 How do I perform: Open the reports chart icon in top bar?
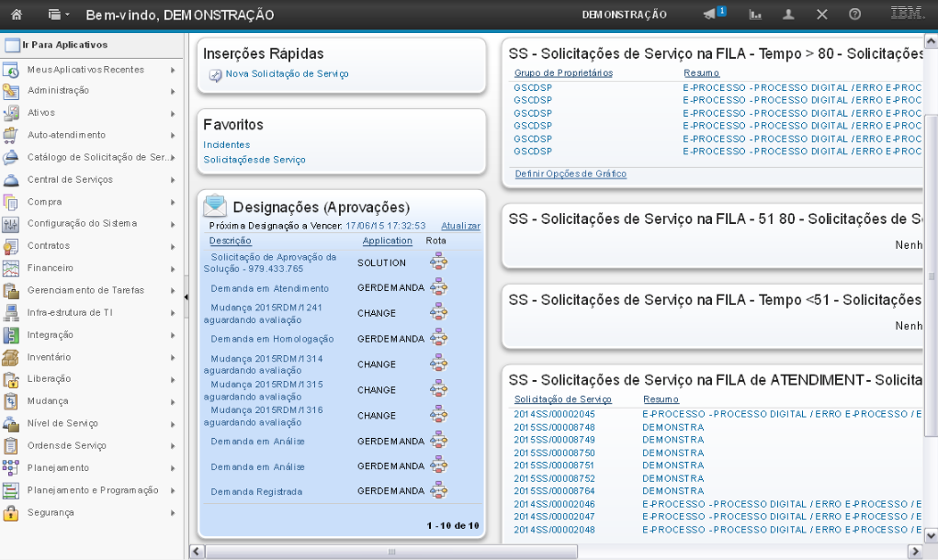point(755,15)
